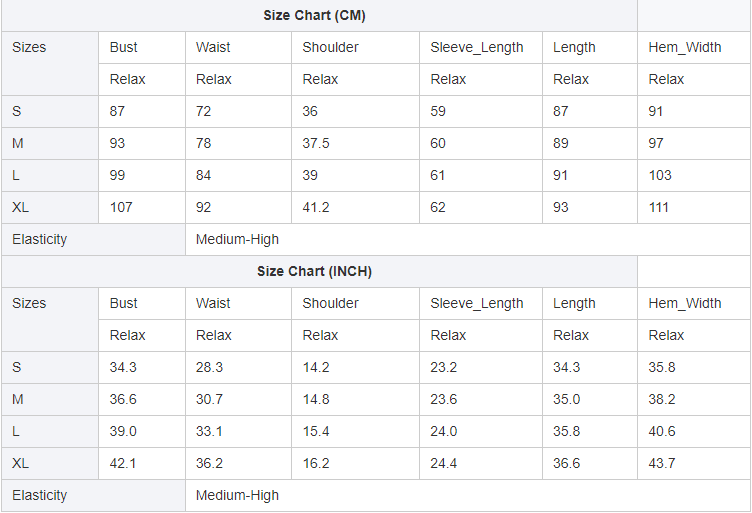Click the S size bust value 87

118,111
